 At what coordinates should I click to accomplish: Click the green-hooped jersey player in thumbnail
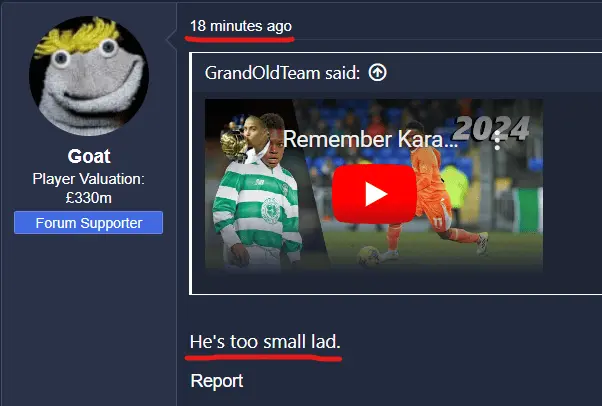[259, 192]
